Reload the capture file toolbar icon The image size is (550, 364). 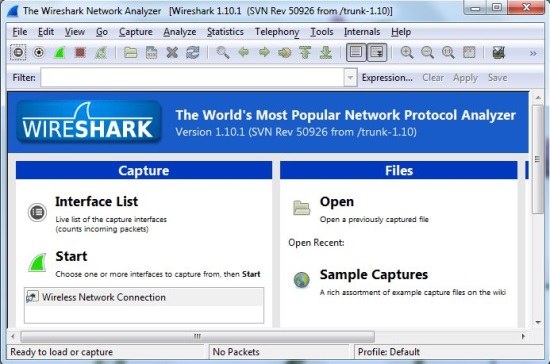coord(193,53)
